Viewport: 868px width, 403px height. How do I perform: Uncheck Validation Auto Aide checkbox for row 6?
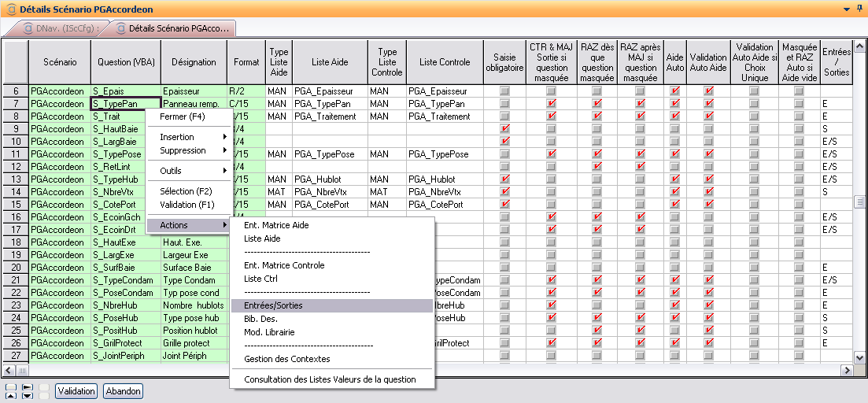(x=708, y=91)
